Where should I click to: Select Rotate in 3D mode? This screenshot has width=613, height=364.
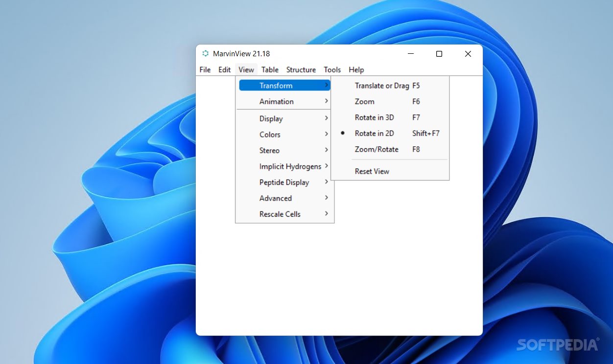(390, 117)
